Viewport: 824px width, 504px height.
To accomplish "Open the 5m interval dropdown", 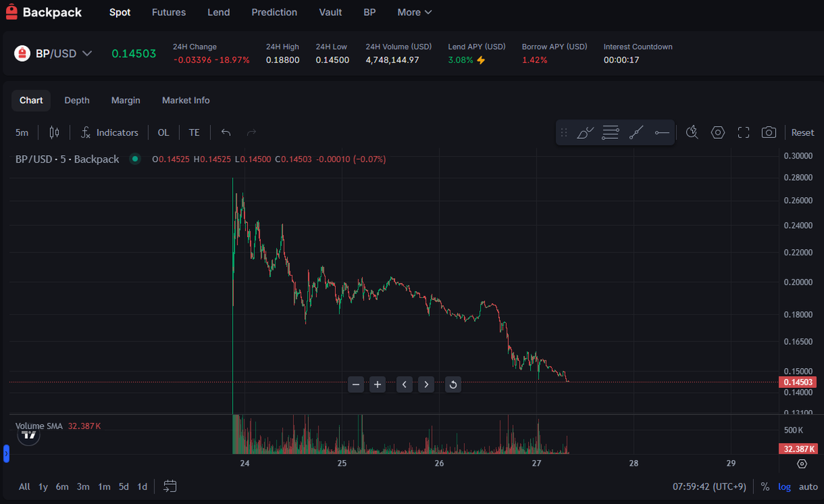I will pyautogui.click(x=22, y=133).
